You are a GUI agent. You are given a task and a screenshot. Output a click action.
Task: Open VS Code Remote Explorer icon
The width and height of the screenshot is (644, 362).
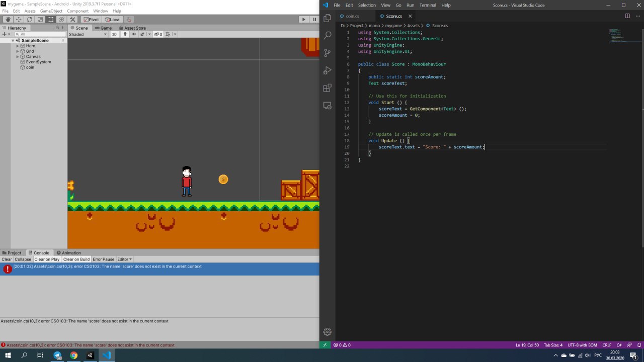328,106
